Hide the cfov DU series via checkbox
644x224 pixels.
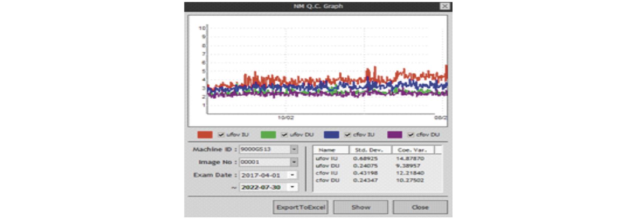[x=411, y=135]
